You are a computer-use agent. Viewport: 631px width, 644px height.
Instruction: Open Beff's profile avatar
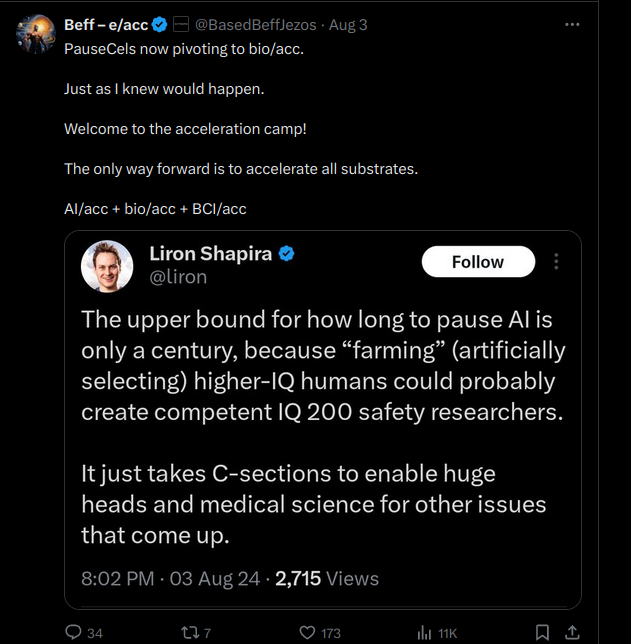pos(36,33)
